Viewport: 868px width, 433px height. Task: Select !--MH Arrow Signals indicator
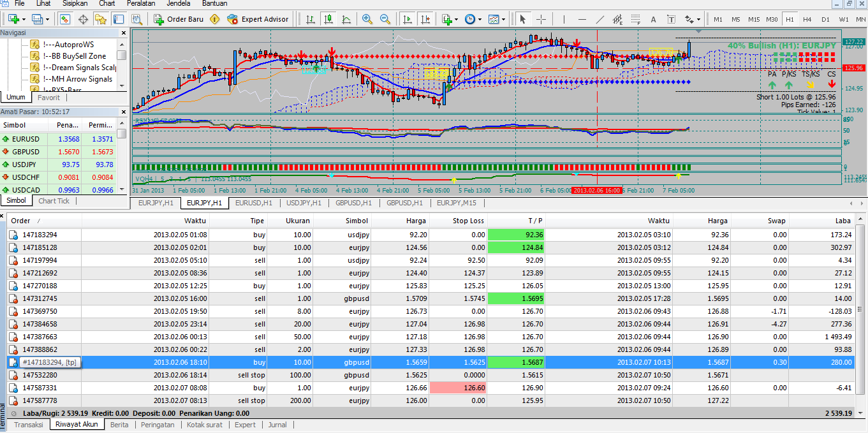[x=77, y=79]
